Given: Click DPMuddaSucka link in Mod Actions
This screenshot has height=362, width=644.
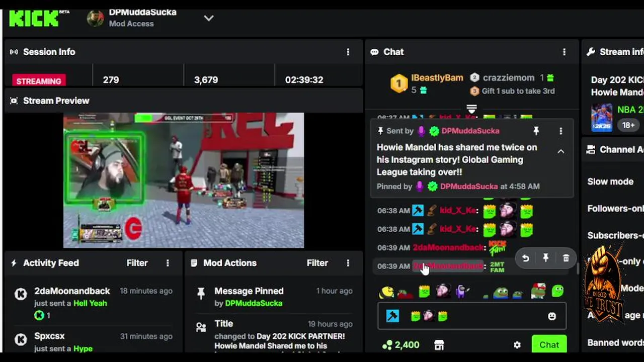Looking at the screenshot, I should click(x=254, y=303).
